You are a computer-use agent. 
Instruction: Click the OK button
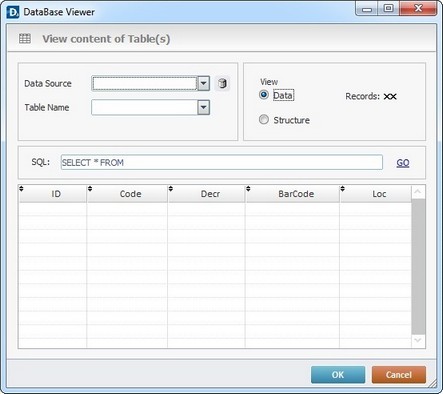(338, 375)
